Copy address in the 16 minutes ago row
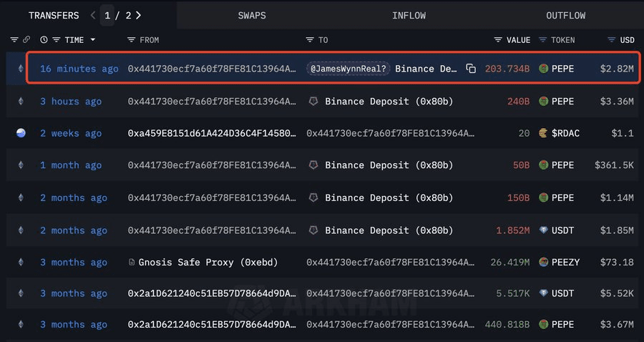Screen dimensions: 644x342 471,69
